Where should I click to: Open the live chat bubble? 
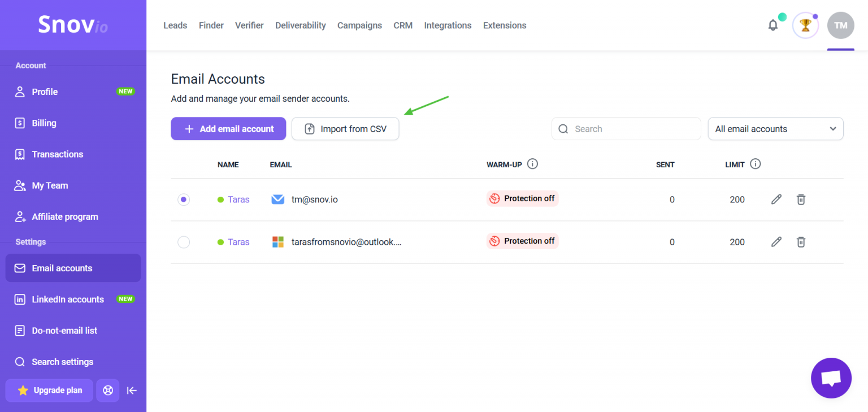tap(831, 378)
